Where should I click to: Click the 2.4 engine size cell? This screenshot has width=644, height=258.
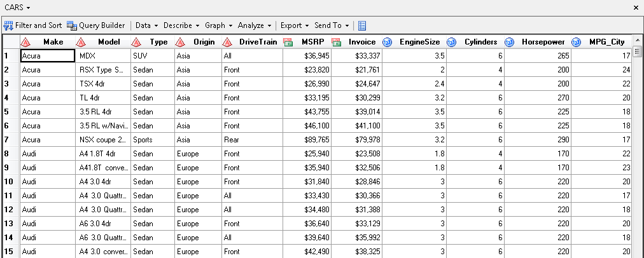point(414,84)
